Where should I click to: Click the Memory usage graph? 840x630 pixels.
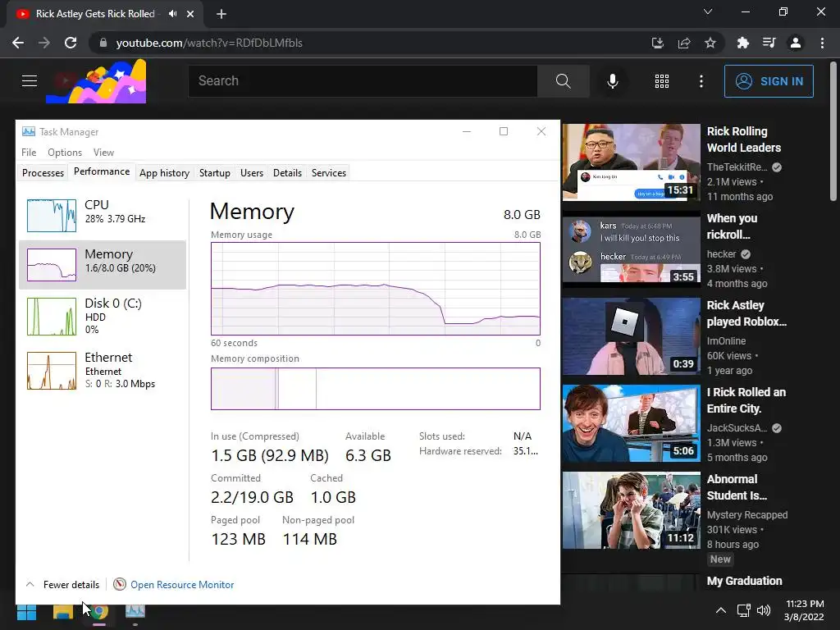pyautogui.click(x=376, y=289)
